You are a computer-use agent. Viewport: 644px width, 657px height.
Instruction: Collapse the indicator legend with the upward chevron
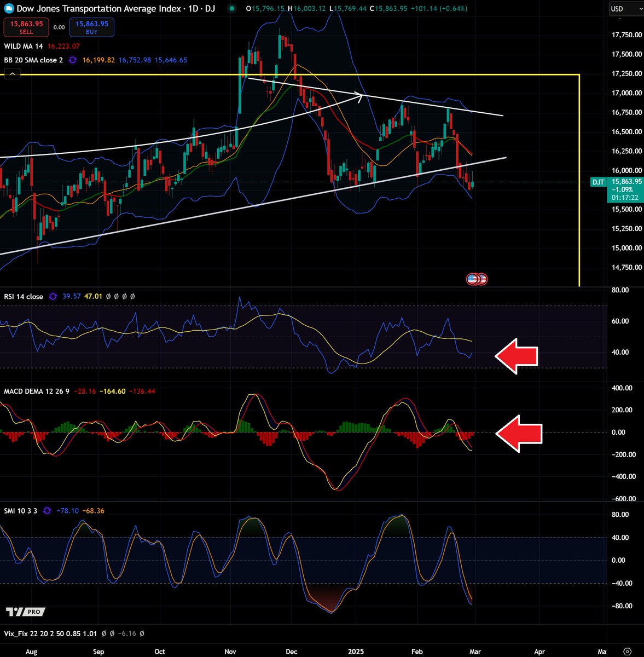click(12, 73)
